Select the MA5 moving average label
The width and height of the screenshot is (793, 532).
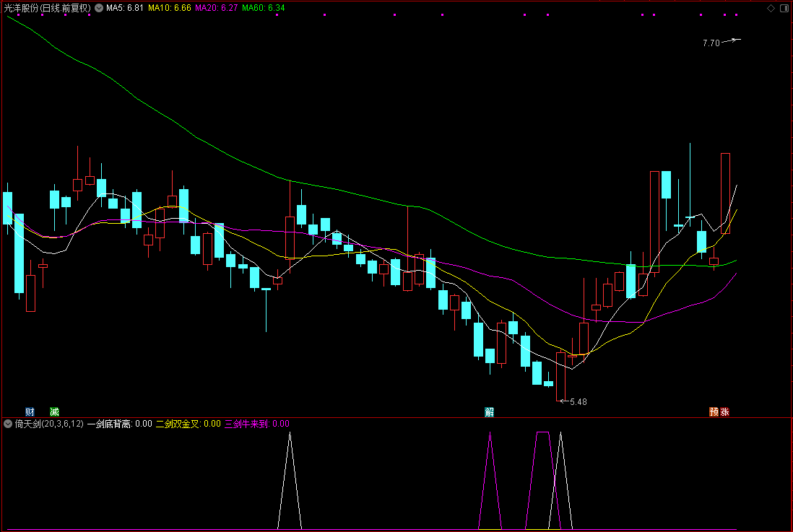(x=125, y=8)
